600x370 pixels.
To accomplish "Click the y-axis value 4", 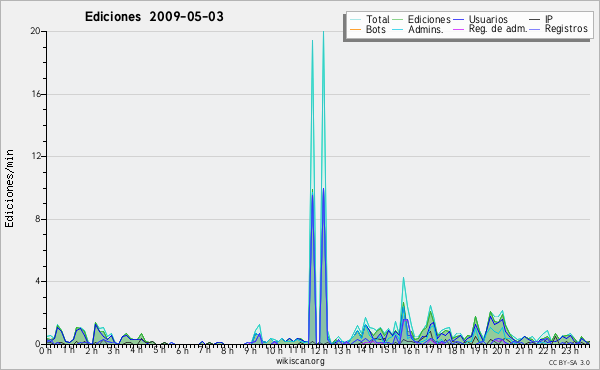I will 38,281.
